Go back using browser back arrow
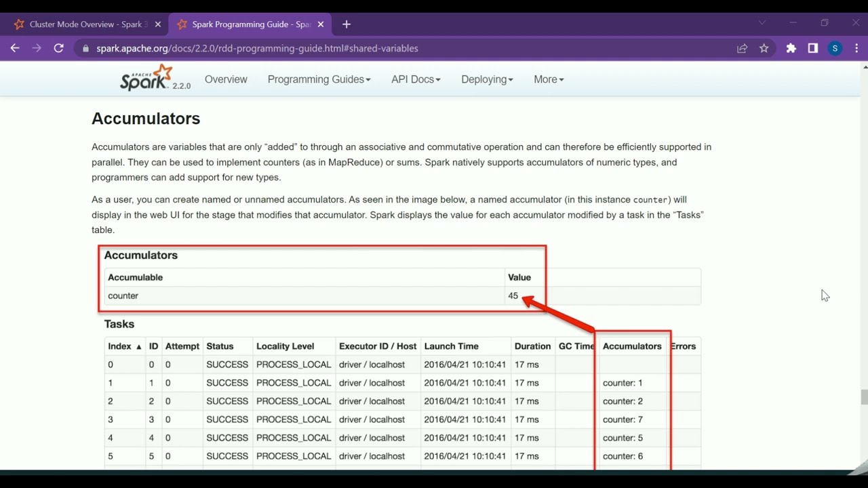This screenshot has width=868, height=488. pos(15,48)
